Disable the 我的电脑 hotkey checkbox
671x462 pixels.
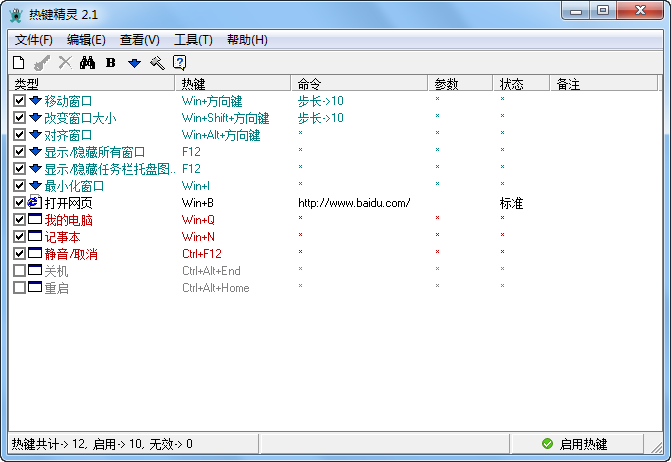(x=19, y=219)
